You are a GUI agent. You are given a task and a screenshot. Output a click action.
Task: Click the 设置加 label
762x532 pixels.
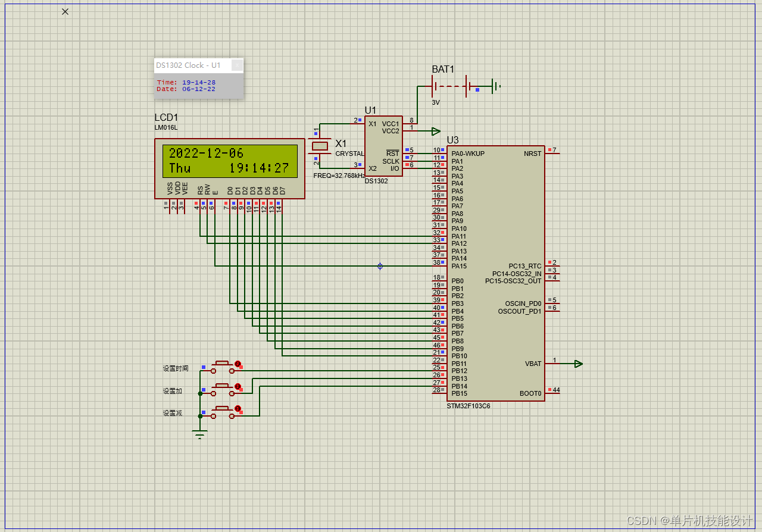[172, 391]
